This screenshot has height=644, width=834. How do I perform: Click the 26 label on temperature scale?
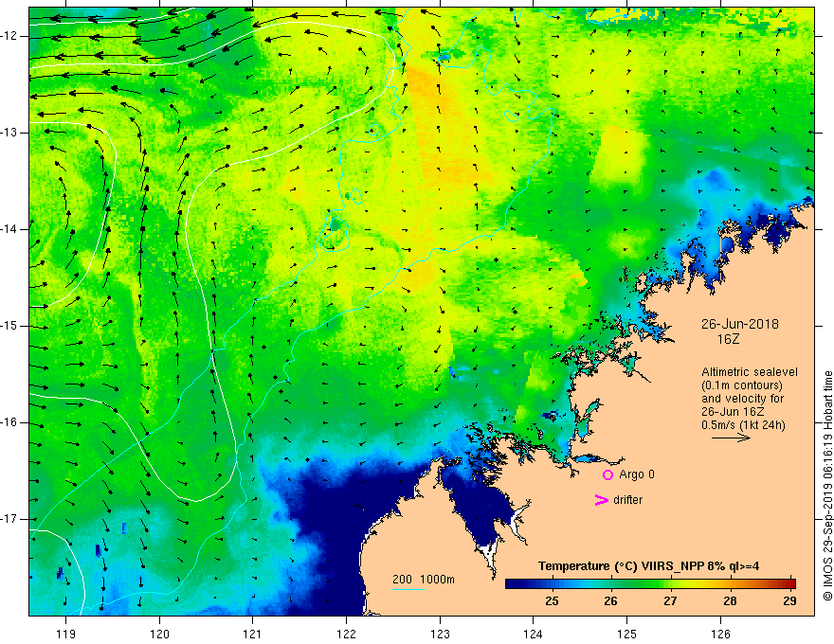point(610,601)
